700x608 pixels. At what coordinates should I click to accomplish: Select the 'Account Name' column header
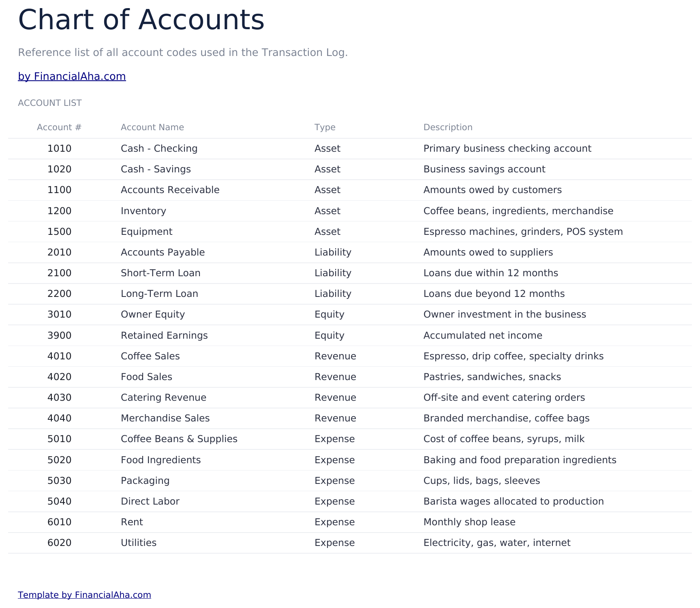tap(152, 127)
